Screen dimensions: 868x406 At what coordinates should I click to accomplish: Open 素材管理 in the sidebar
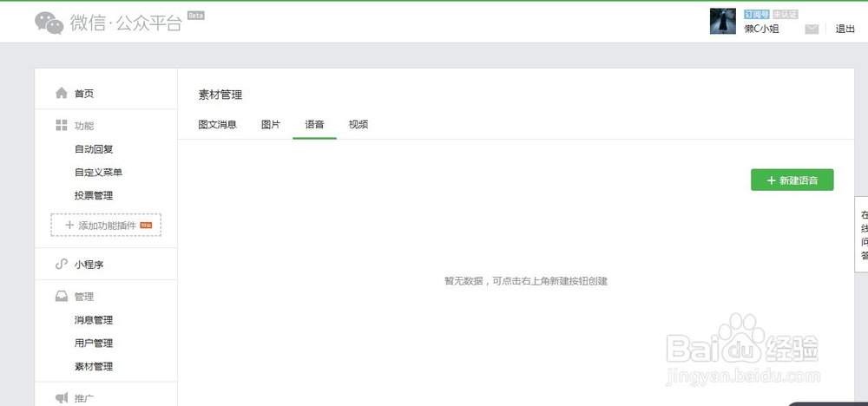(x=94, y=366)
